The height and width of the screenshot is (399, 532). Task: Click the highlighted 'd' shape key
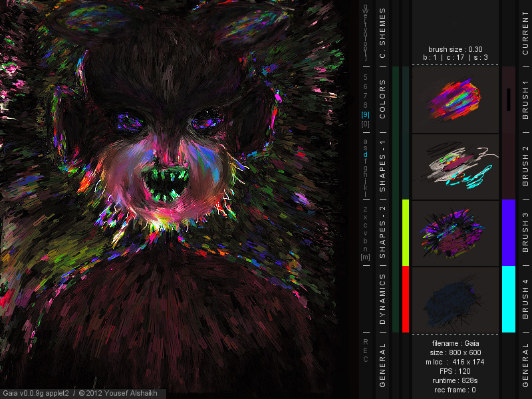pos(365,154)
